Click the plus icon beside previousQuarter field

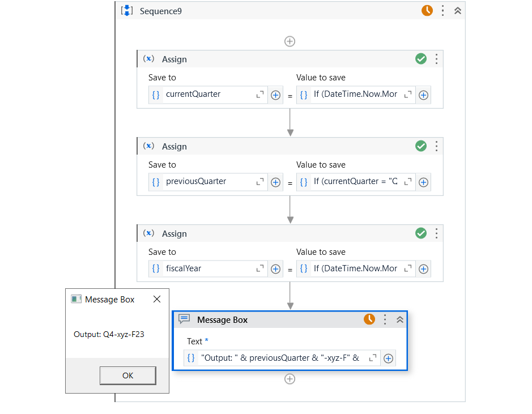tap(275, 182)
